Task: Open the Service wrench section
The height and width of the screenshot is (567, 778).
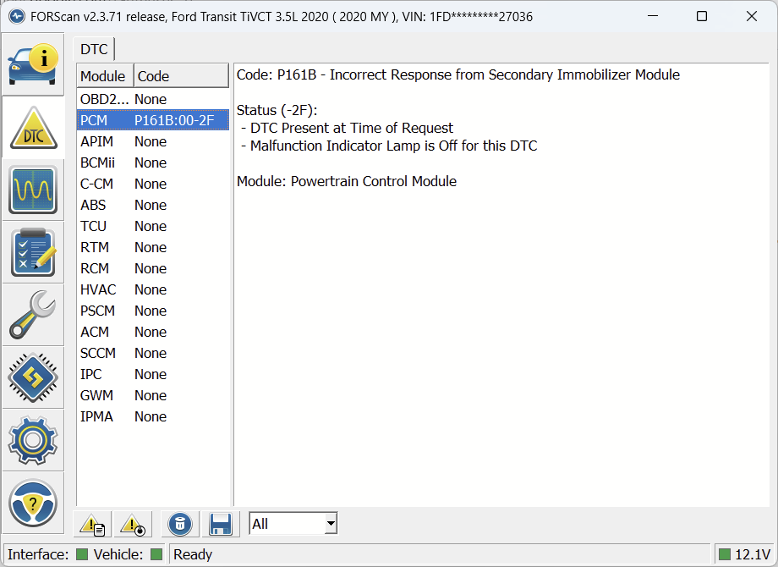Action: point(33,315)
